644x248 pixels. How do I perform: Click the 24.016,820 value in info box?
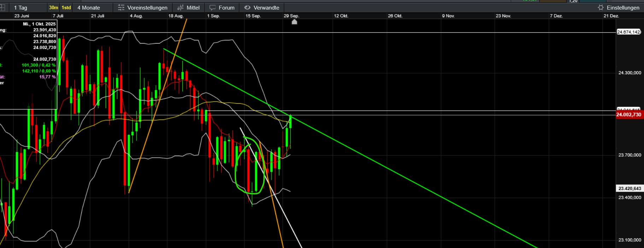[x=45, y=36]
